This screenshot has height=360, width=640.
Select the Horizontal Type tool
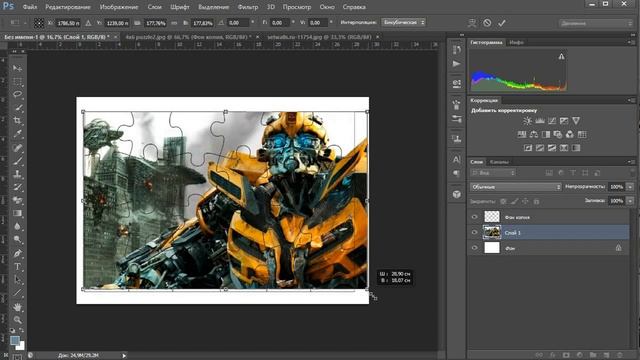click(18, 267)
